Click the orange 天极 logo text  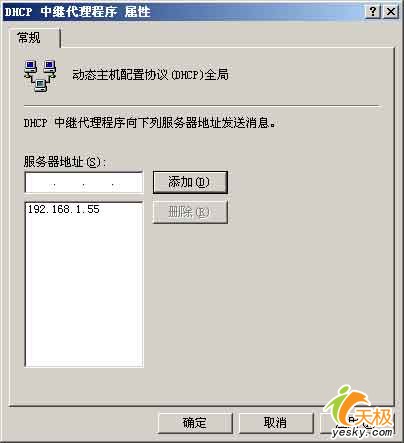[373, 417]
